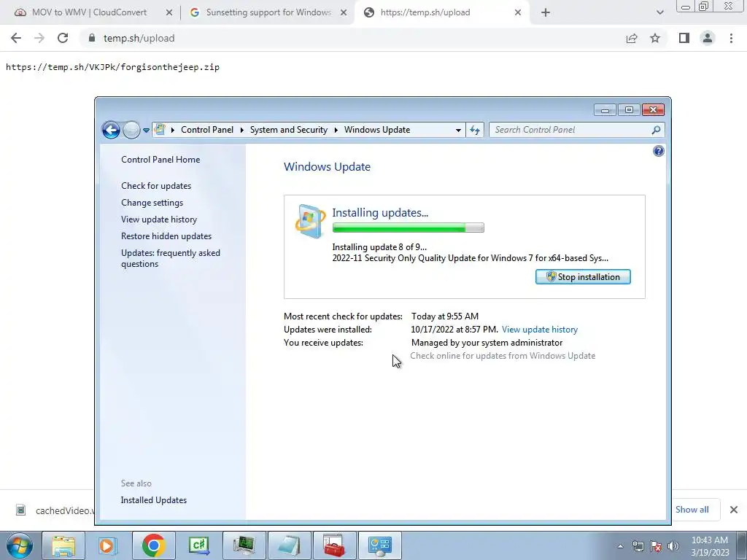Bookmark this page with star icon
Viewport: 747px width, 560px height.
(x=655, y=38)
